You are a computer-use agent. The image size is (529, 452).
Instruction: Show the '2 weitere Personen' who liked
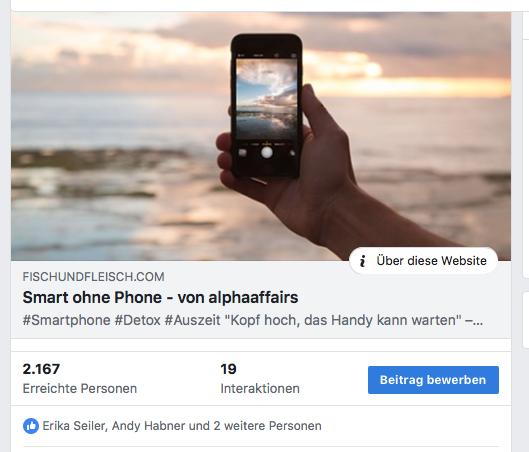(267, 426)
